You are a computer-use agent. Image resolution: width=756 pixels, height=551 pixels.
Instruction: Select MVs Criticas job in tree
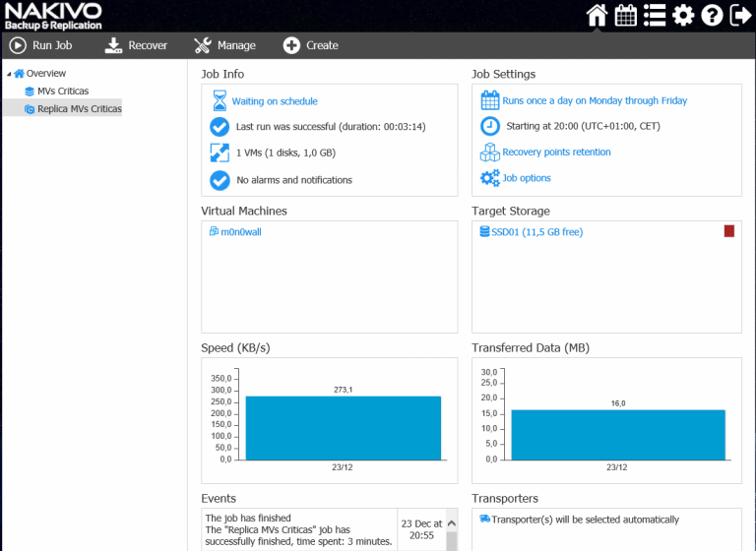[x=62, y=92]
